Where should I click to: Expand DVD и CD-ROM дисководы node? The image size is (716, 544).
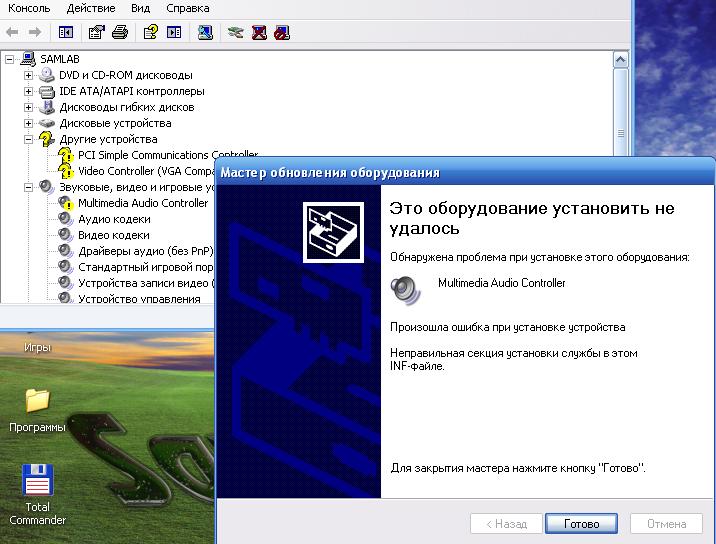tap(28, 75)
